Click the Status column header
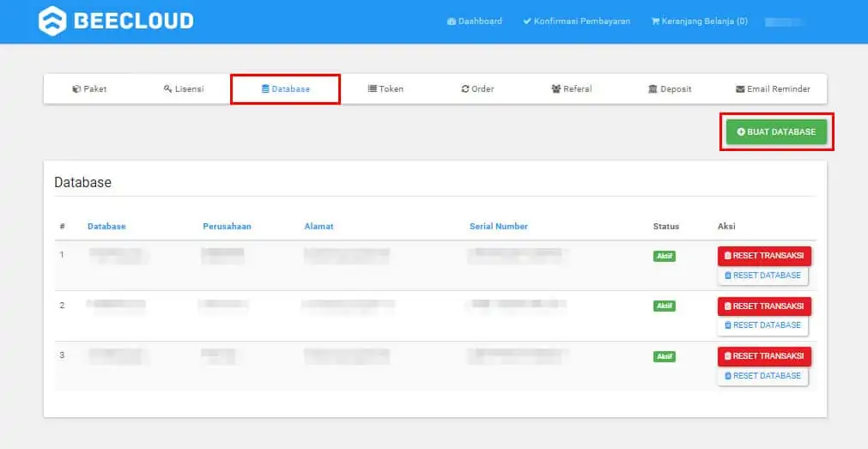 (666, 226)
